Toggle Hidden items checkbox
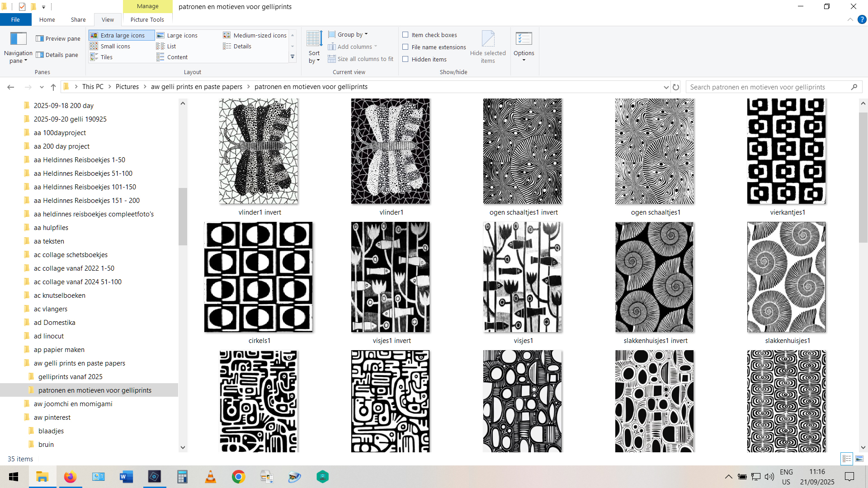The width and height of the screenshot is (868, 488). pos(406,59)
